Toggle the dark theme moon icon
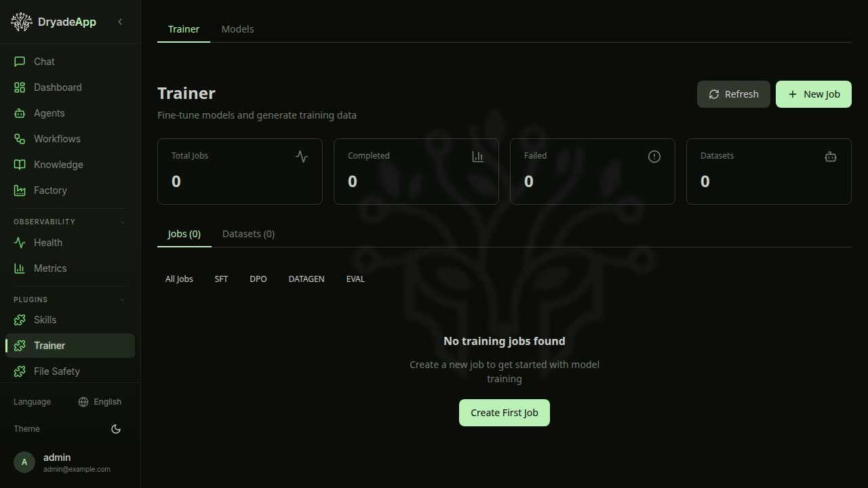868x488 pixels. pos(116,429)
